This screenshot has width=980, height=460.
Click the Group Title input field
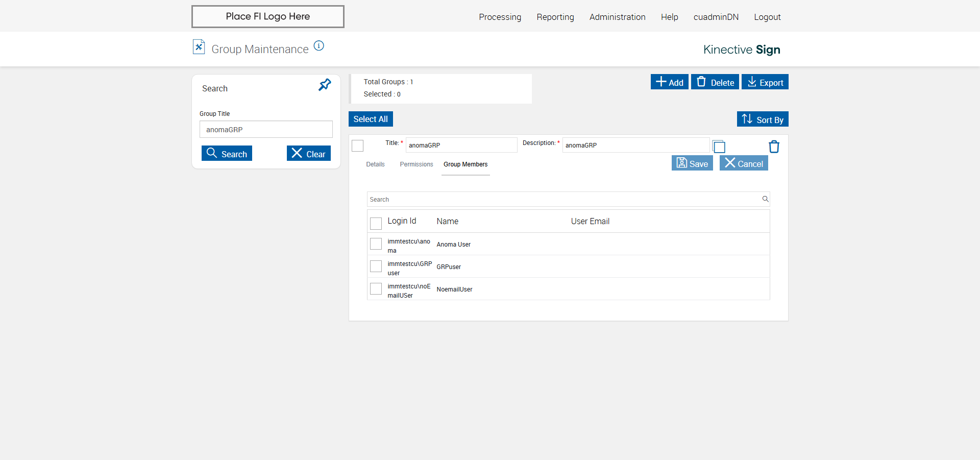point(266,130)
